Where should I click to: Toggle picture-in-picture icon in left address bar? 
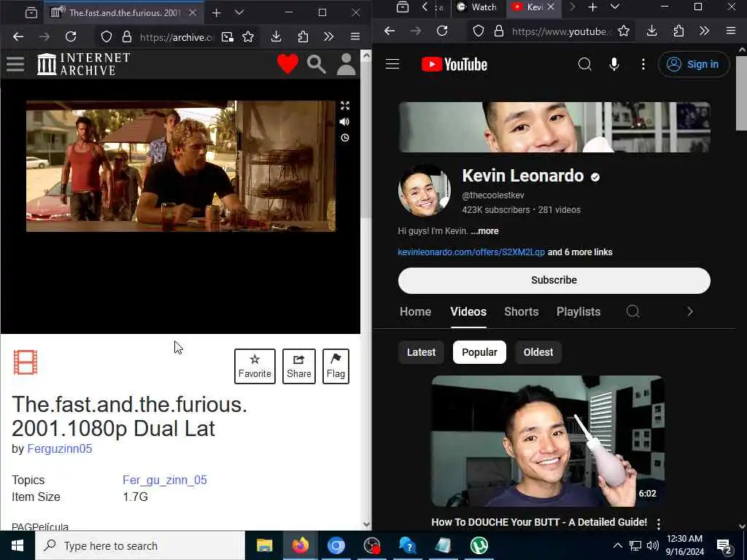point(228,36)
